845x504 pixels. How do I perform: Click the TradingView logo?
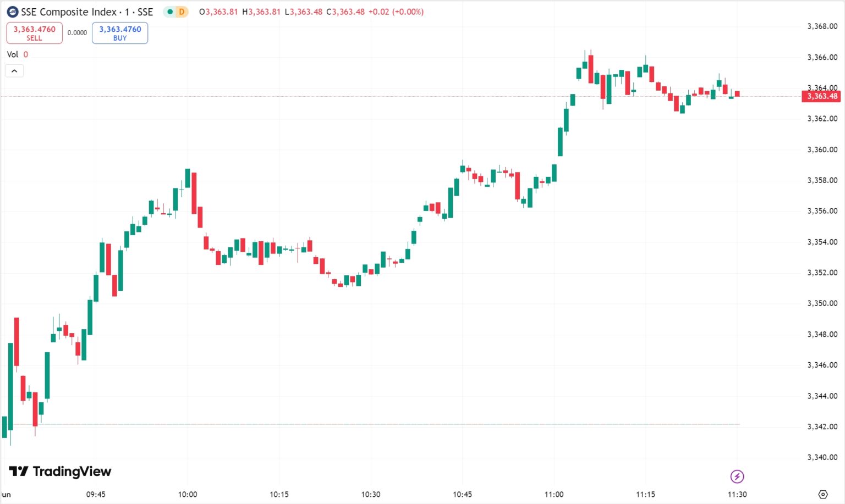60,471
